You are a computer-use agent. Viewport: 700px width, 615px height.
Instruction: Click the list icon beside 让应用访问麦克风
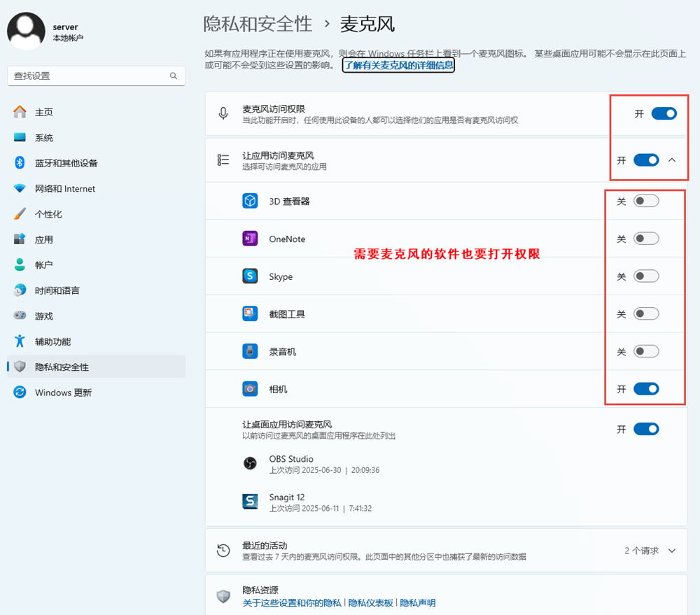tap(223, 160)
